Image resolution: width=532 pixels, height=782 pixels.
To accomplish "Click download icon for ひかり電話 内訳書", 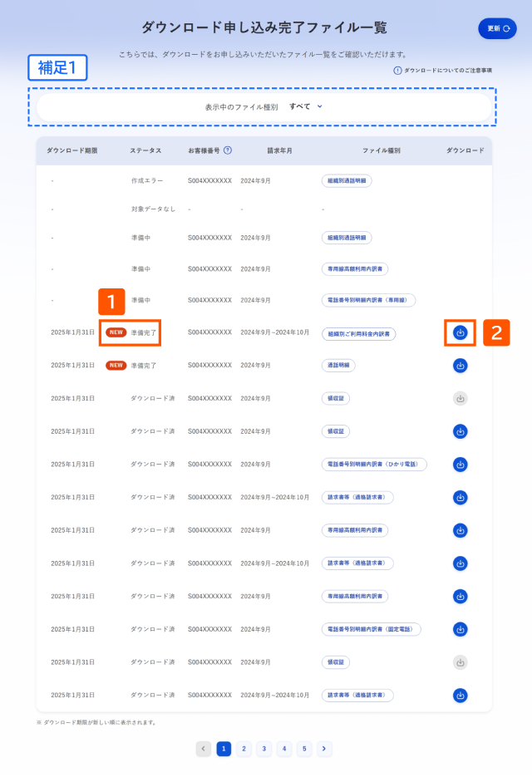I will click(x=461, y=465).
